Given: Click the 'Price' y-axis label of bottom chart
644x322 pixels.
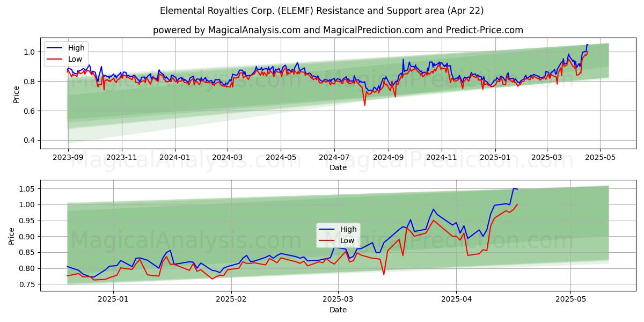Looking at the screenshot, I should (x=12, y=236).
